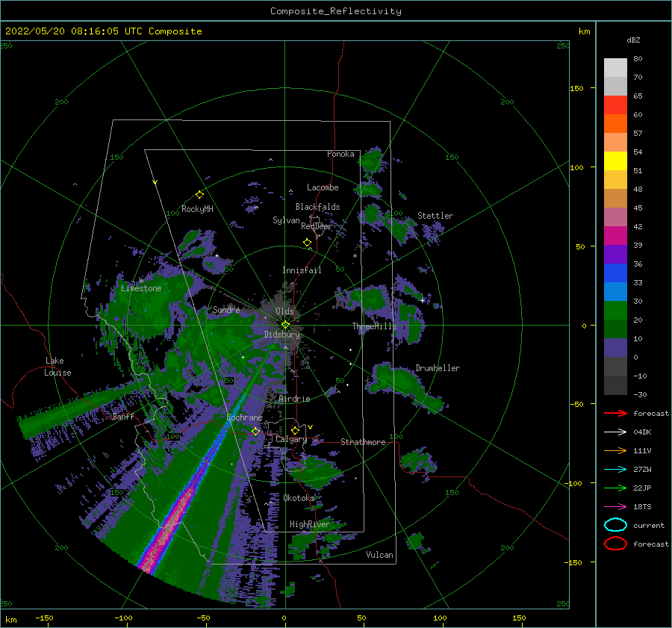Click yellow diamond marker below RedDeer label
This screenshot has height=628, width=672.
307,243
